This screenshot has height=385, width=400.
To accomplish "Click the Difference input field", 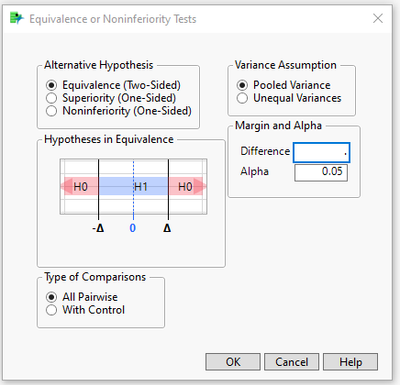I will tap(322, 152).
